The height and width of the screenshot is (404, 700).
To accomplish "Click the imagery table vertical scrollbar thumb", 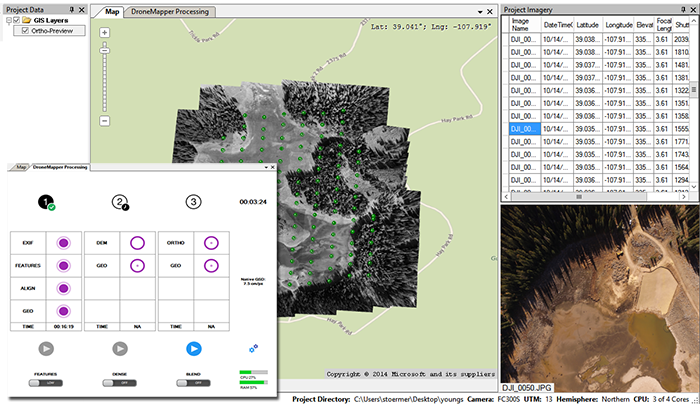I will (694, 90).
